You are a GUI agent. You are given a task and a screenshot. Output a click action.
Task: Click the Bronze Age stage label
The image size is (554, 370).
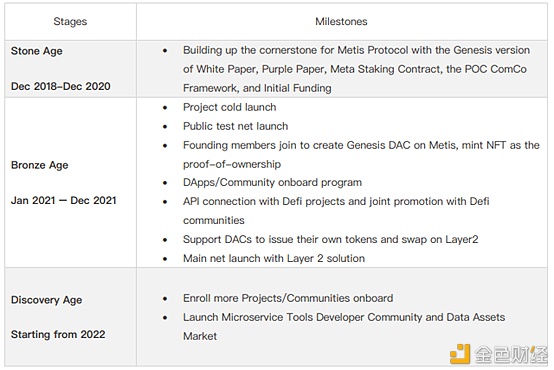(x=40, y=165)
